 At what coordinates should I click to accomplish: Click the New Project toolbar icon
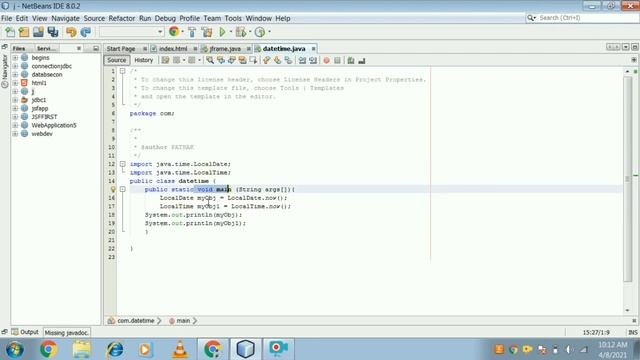coord(24,32)
